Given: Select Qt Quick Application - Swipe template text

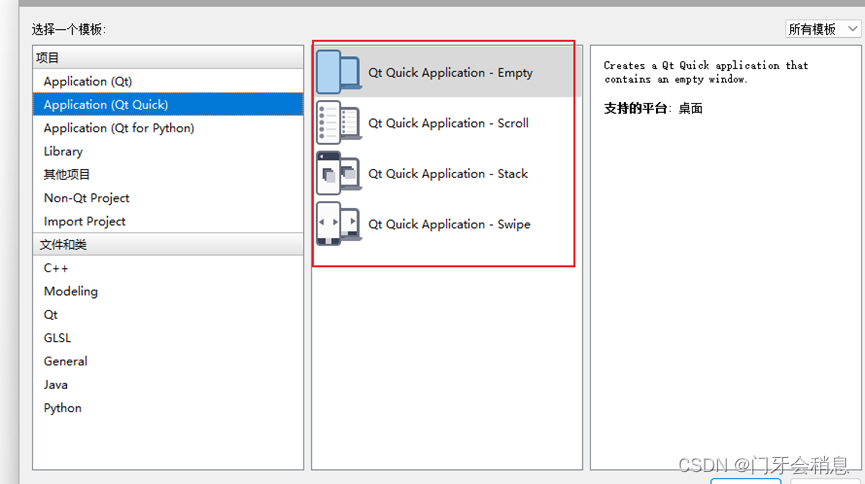Looking at the screenshot, I should pos(449,224).
